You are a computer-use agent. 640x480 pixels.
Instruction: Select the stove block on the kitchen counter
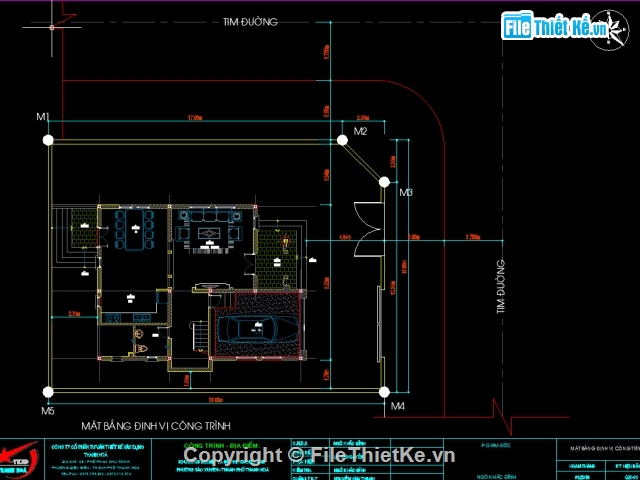click(x=112, y=317)
